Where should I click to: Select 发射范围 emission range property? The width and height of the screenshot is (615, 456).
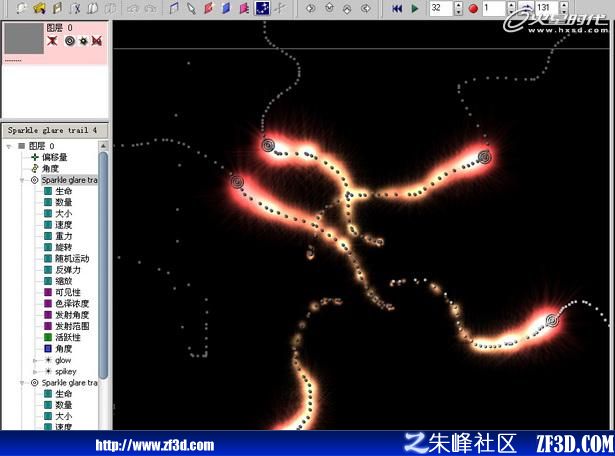(x=72, y=326)
